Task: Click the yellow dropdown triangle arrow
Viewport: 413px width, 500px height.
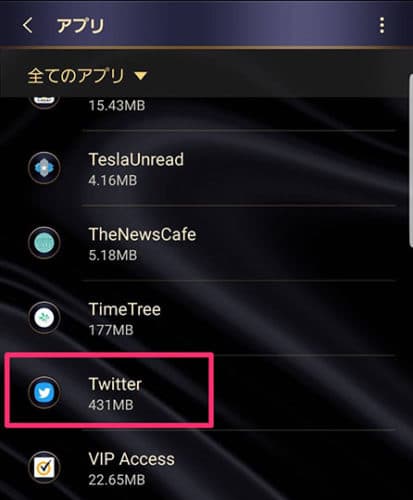Action: click(141, 76)
